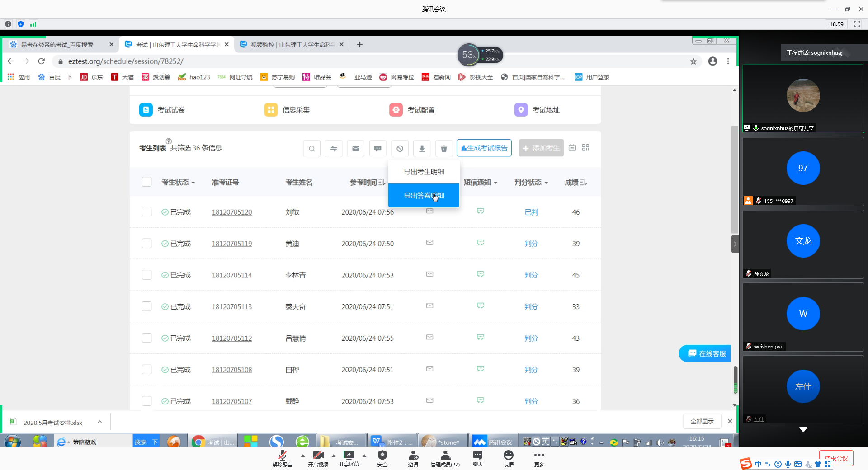Switch to grid view icon in list header
Viewport: 868px width, 470px height.
585,148
